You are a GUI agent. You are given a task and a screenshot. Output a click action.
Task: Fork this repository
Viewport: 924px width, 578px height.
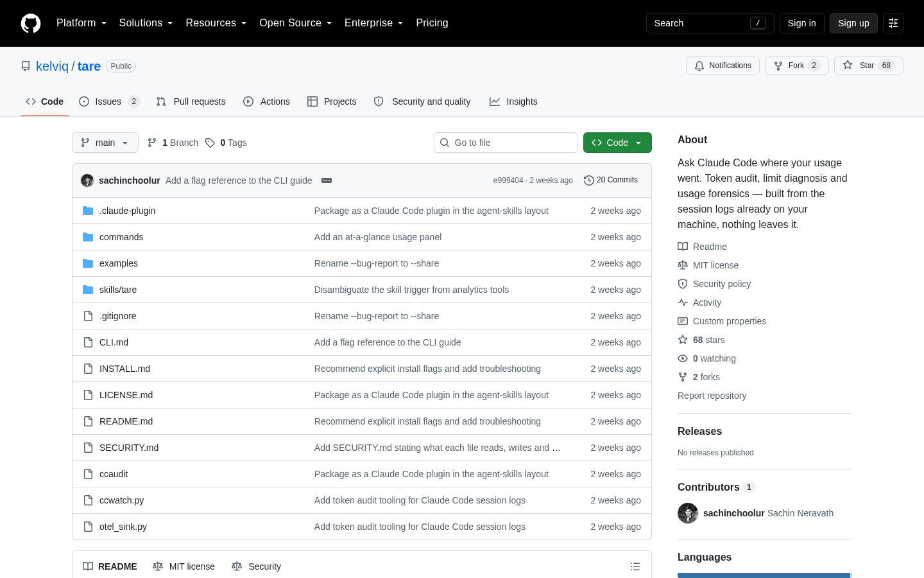pyautogui.click(x=796, y=66)
